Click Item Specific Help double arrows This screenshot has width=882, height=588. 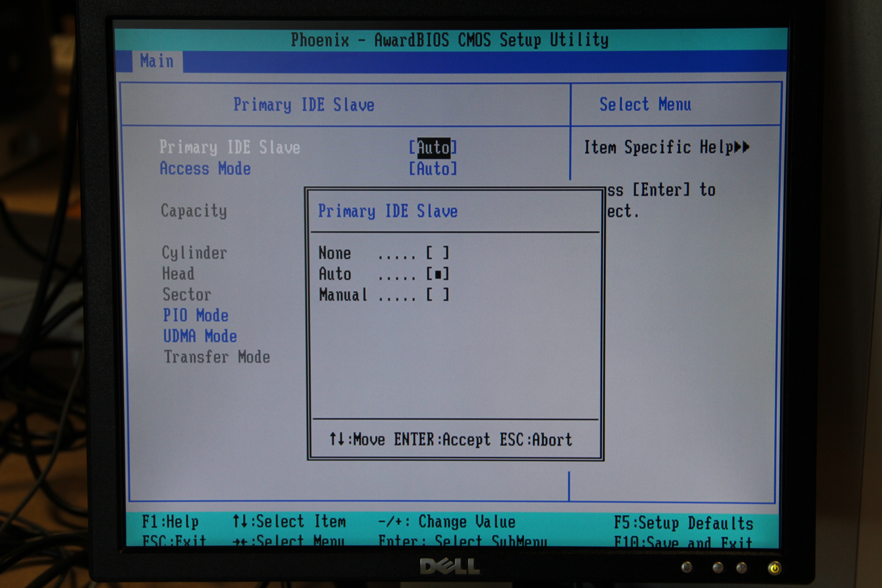pyautogui.click(x=742, y=147)
